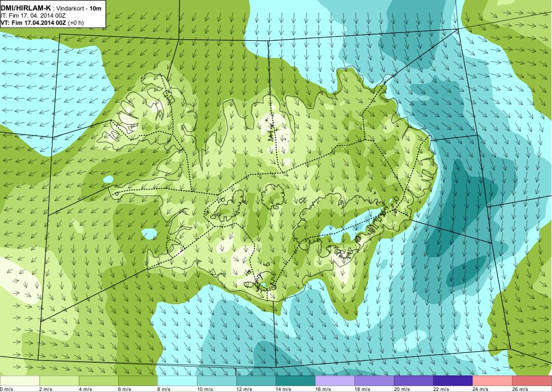Image resolution: width=552 pixels, height=392 pixels.
Task: Click the "18 m/s" legend label
Action: coord(363,389)
